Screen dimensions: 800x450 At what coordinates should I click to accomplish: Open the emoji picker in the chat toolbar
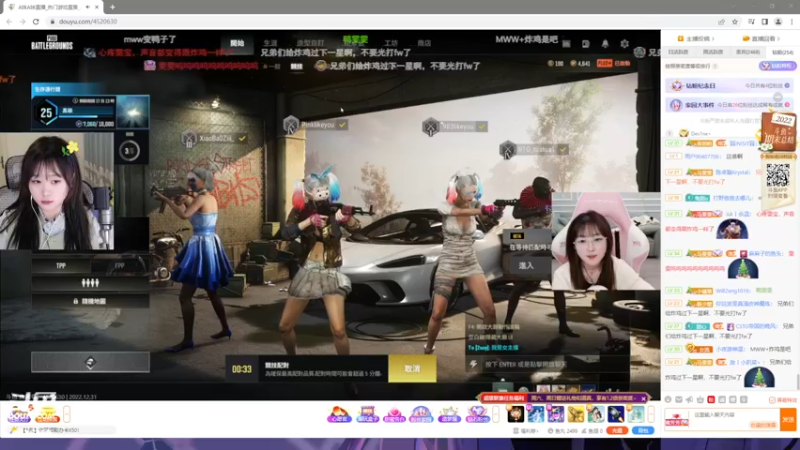pos(668,399)
